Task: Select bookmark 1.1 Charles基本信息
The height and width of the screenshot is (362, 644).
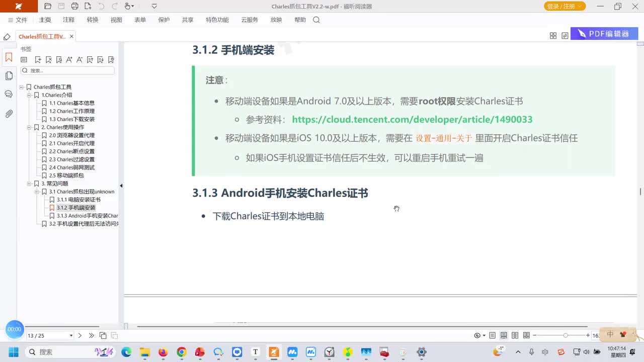Action: click(x=72, y=103)
